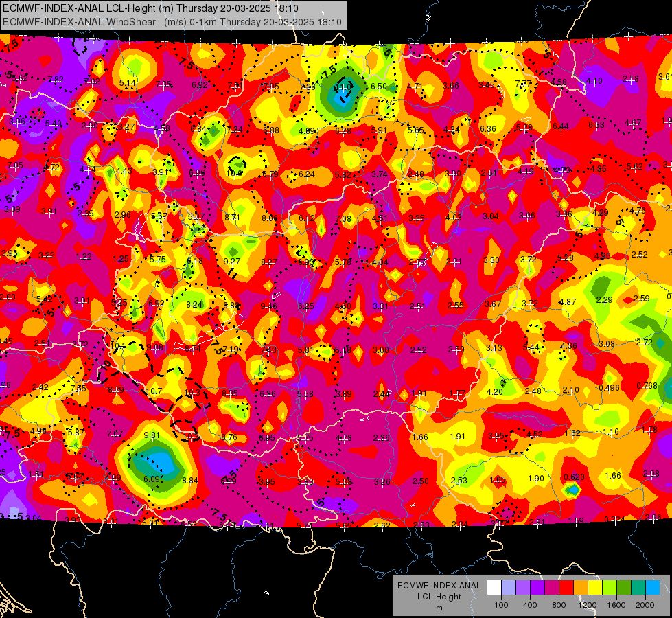Select the light lavender legend swatch

[509, 588]
